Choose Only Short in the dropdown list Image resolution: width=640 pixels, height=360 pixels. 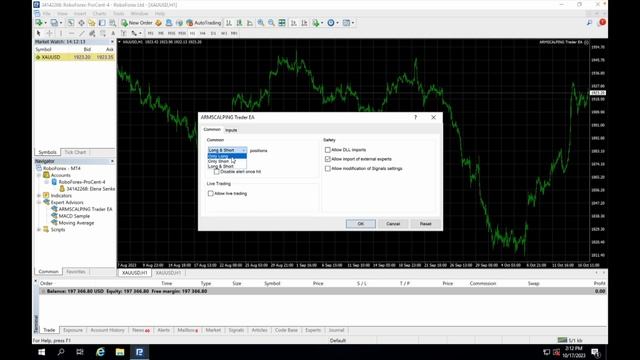point(227,161)
